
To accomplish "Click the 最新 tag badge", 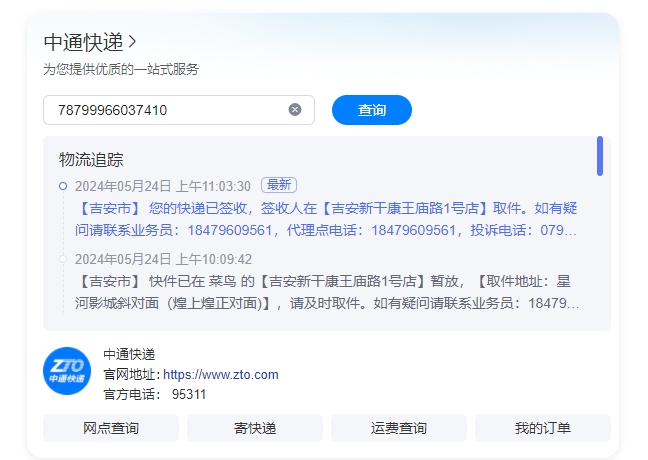I will click(x=279, y=185).
